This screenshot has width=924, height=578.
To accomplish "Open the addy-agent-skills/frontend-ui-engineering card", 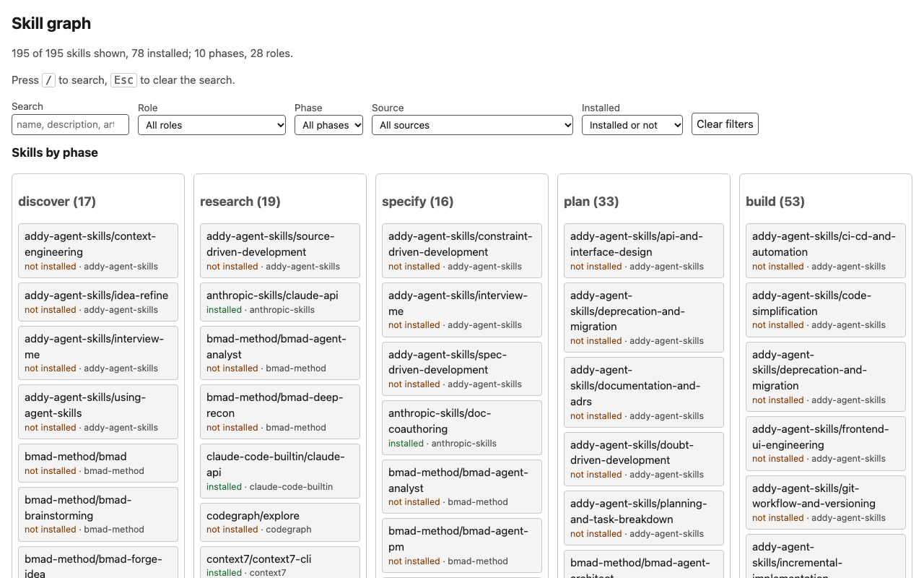I will point(826,444).
